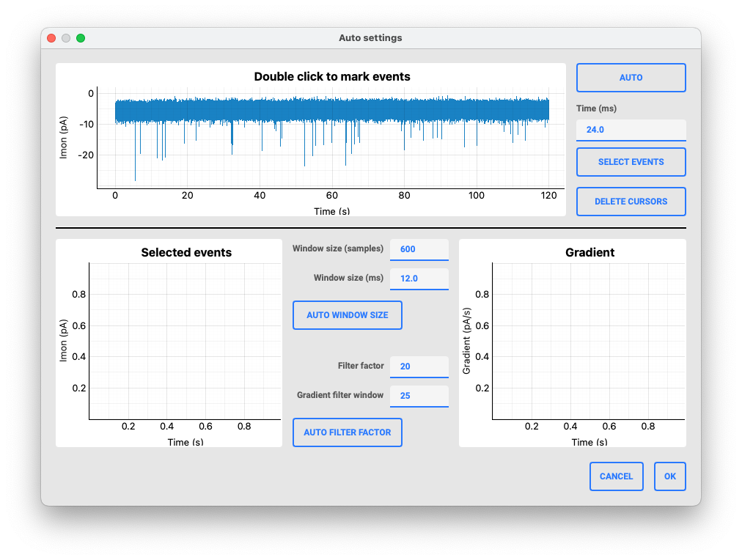
Task: Edit the Gradient filter window field
Action: [x=419, y=396]
